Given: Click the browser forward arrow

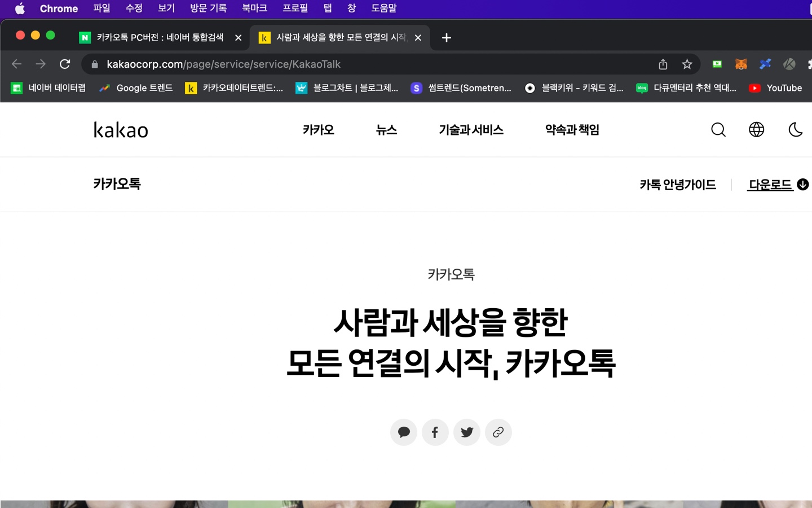Looking at the screenshot, I should (41, 64).
